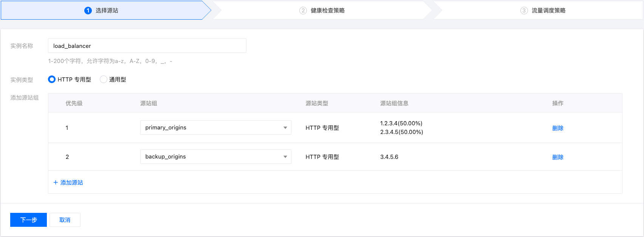
Task: Go to the 流量调度策略 step
Action: click(x=548, y=11)
